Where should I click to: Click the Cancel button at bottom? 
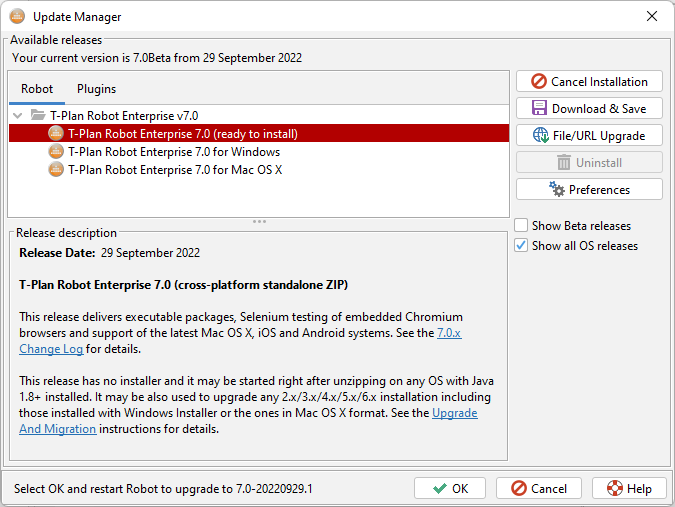(539, 488)
